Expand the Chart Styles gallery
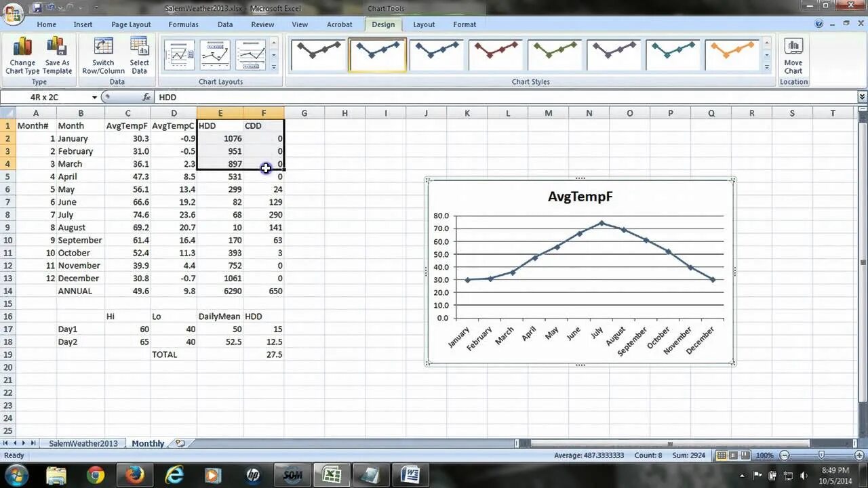868x488 pixels. 767,67
